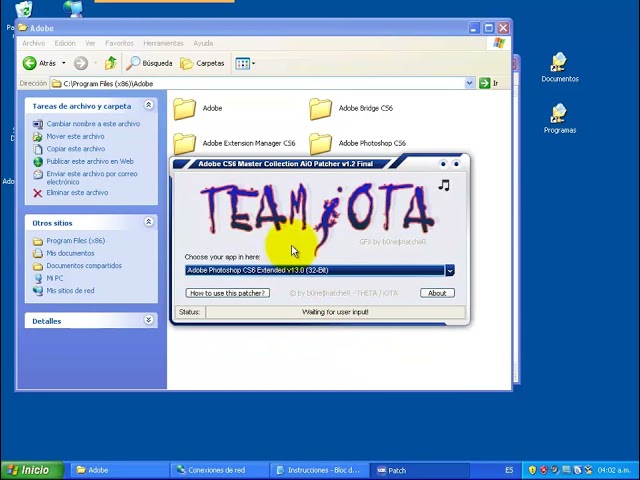Open the Herramientas menu
This screenshot has width=640, height=480.
163,43
